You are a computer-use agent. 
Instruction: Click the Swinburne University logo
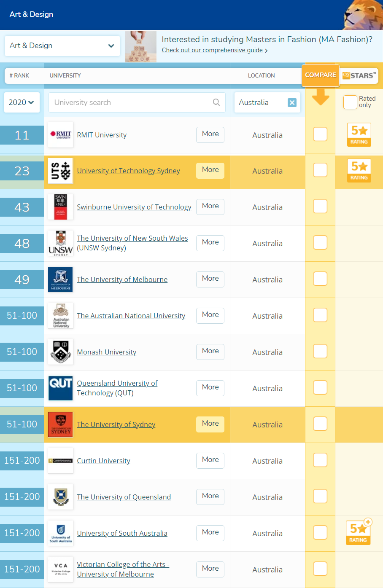pos(61,207)
